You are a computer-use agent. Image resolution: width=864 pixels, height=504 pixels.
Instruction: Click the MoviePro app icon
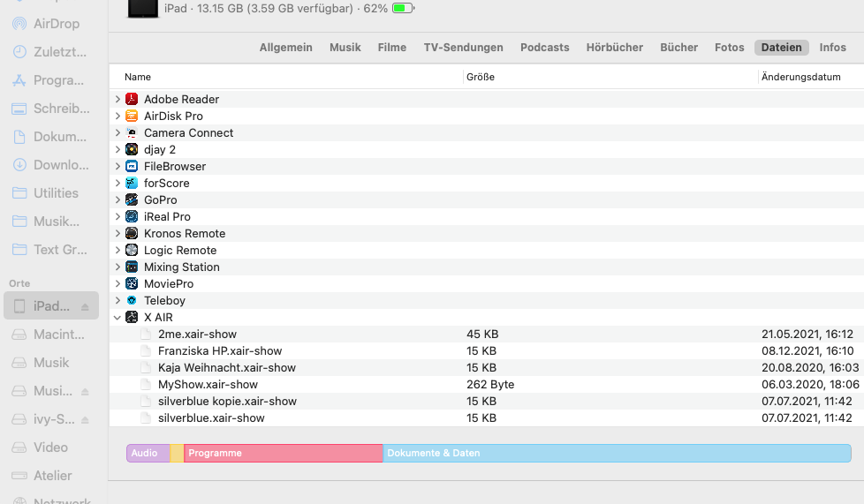(132, 283)
